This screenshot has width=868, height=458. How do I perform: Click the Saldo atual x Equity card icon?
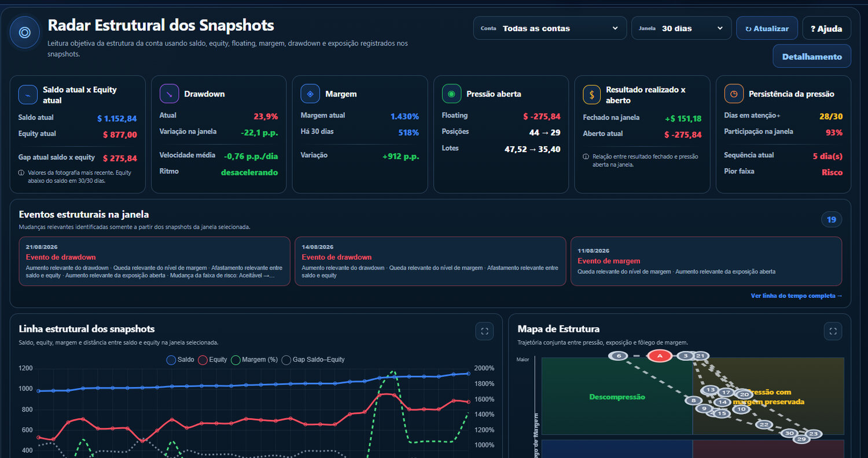[x=28, y=94]
